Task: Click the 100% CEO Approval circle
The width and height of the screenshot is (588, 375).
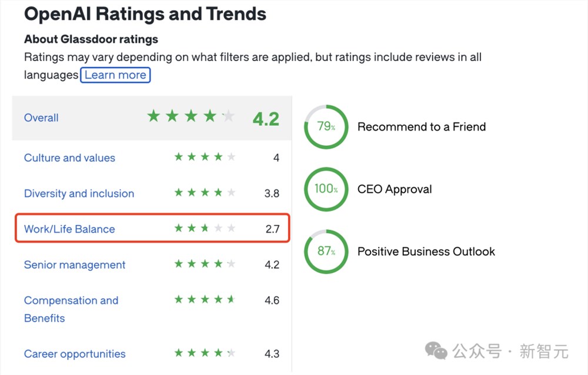Action: point(326,189)
